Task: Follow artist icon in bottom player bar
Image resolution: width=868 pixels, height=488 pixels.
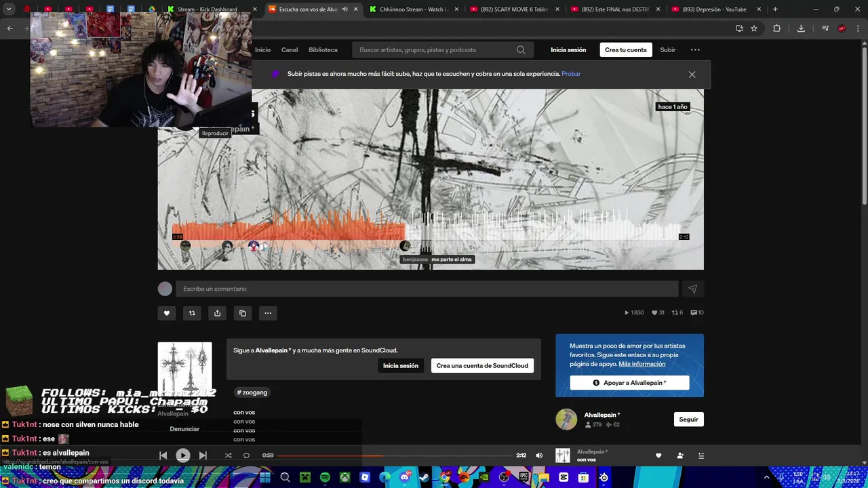Action: click(680, 455)
